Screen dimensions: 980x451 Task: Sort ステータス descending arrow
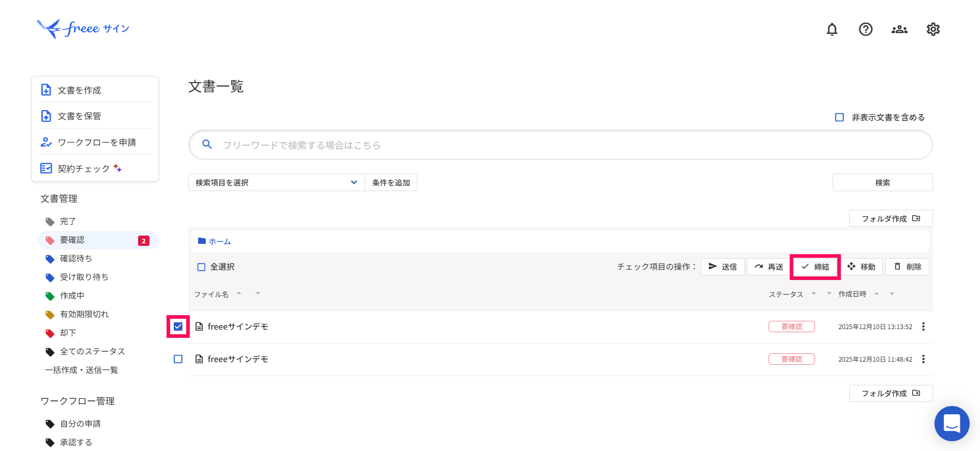pyautogui.click(x=829, y=293)
